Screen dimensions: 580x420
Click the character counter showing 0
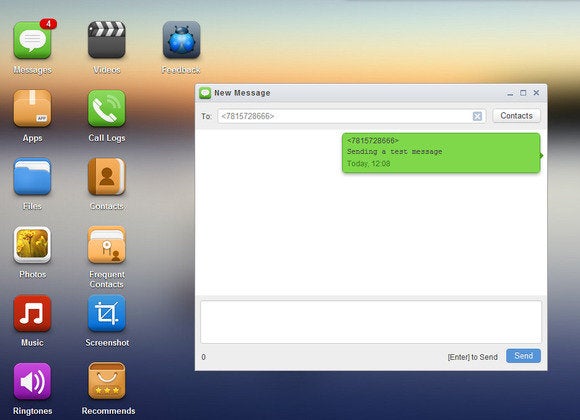tap(203, 357)
